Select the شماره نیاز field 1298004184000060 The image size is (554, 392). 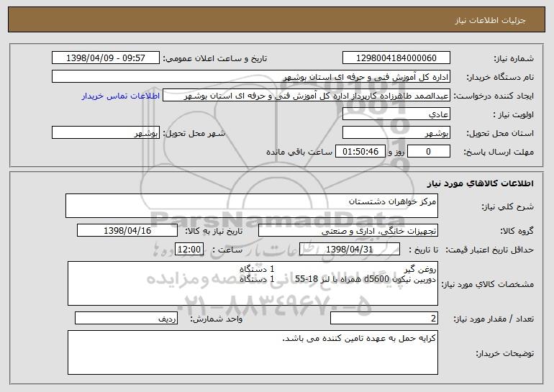396,58
